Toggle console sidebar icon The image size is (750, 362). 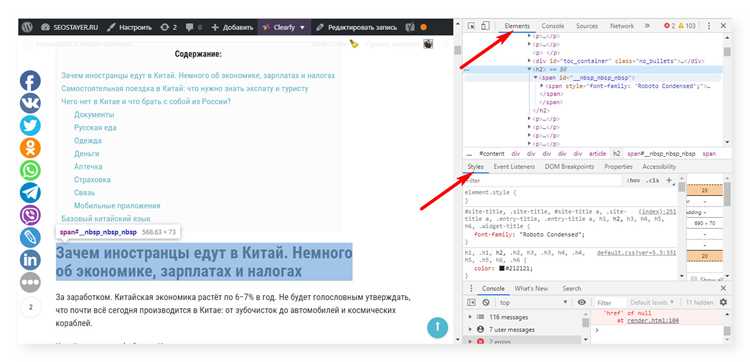471,302
